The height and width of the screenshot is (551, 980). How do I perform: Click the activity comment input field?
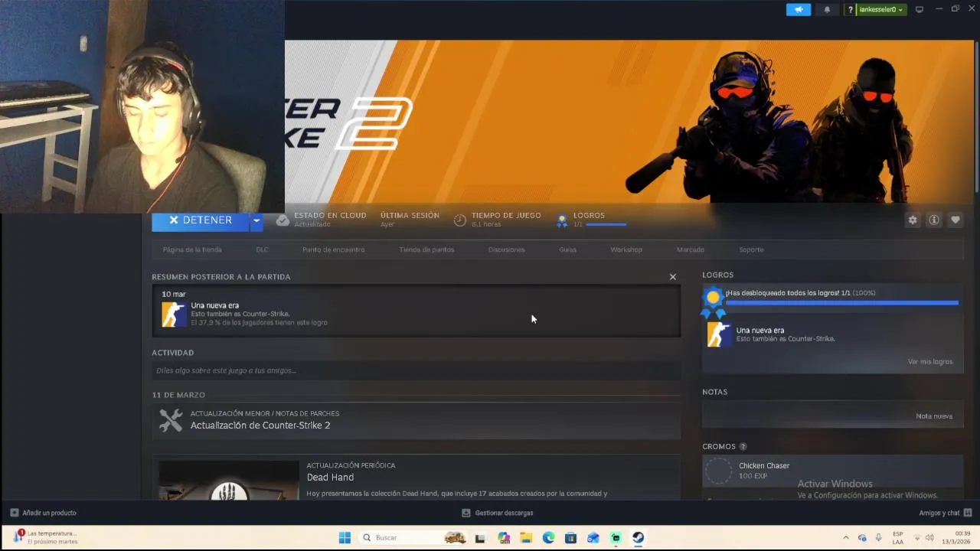pyautogui.click(x=416, y=370)
